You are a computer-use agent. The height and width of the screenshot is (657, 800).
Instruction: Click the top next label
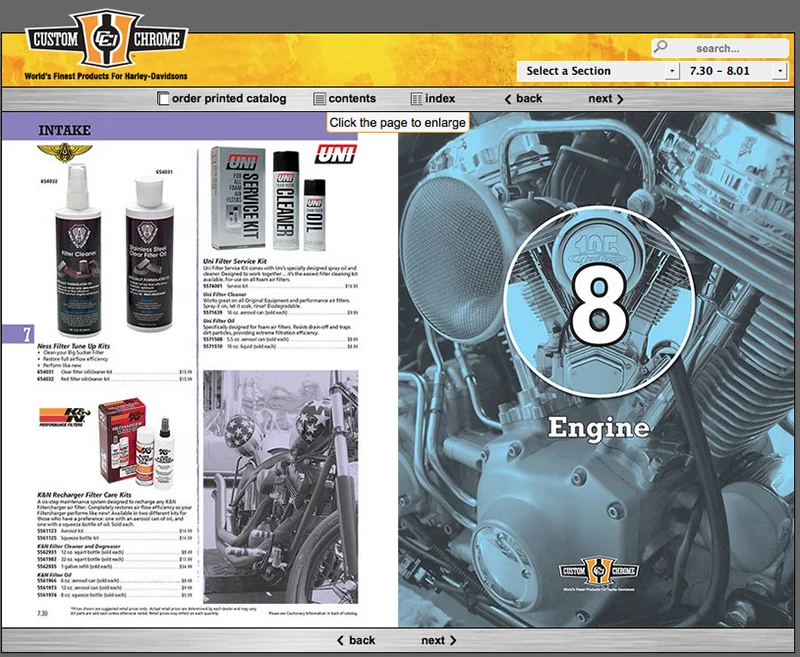(x=600, y=98)
